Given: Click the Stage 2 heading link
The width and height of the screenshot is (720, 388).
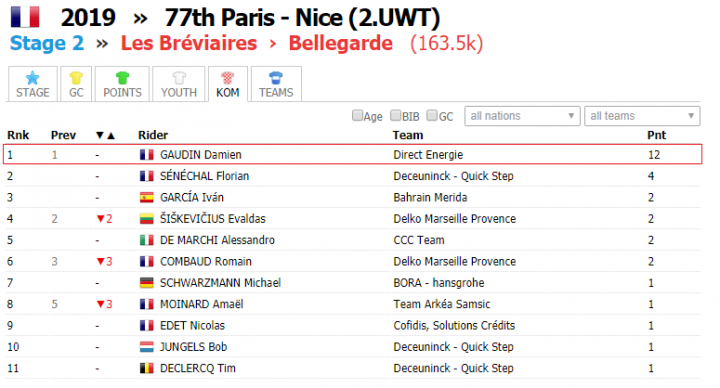Looking at the screenshot, I should (x=47, y=43).
